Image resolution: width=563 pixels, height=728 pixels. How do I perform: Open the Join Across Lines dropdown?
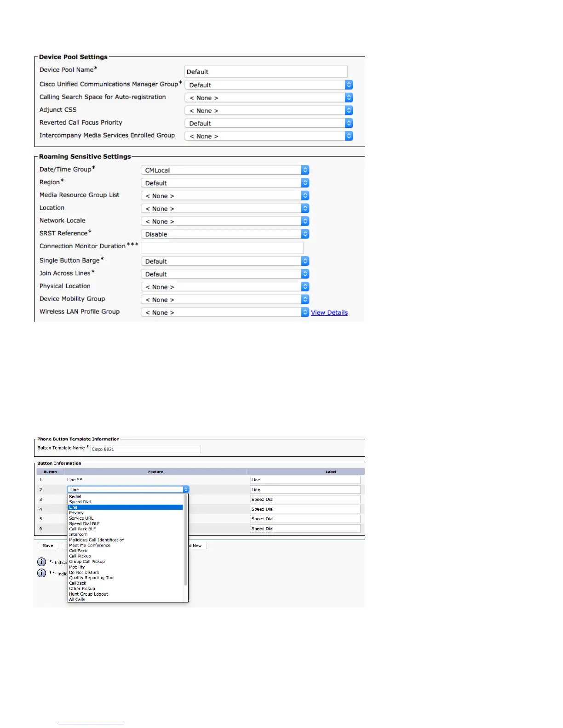click(x=225, y=274)
